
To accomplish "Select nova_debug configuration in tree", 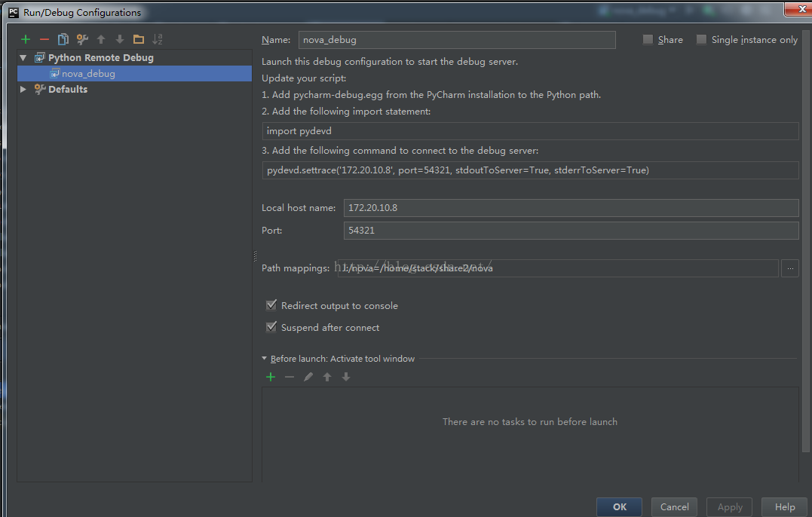I will [135, 74].
